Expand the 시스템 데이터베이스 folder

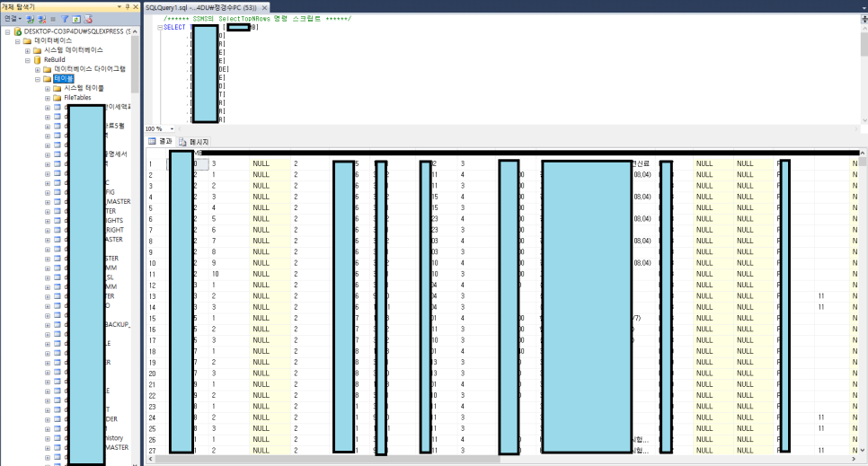click(28, 50)
